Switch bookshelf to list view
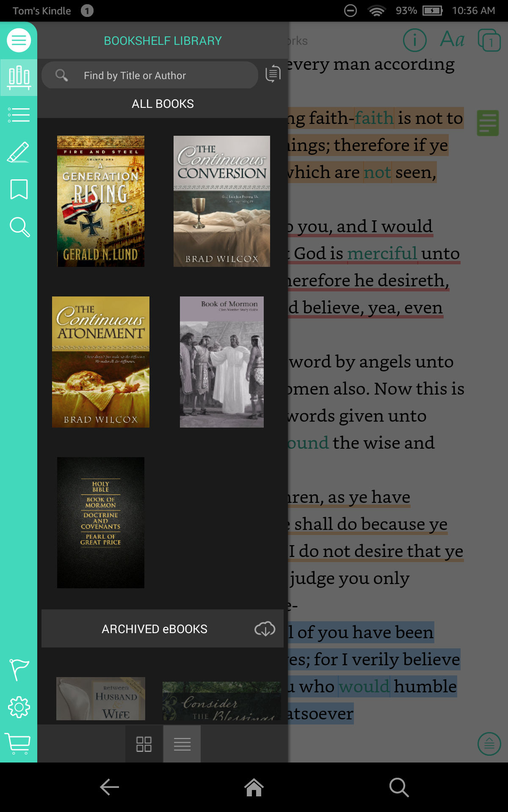This screenshot has height=812, width=508. (x=182, y=744)
